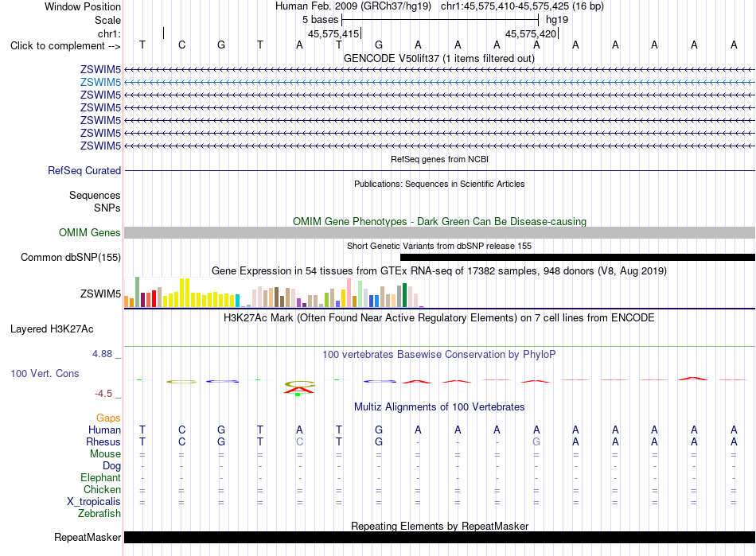Click the hg19 label beside scale bar

(557, 20)
